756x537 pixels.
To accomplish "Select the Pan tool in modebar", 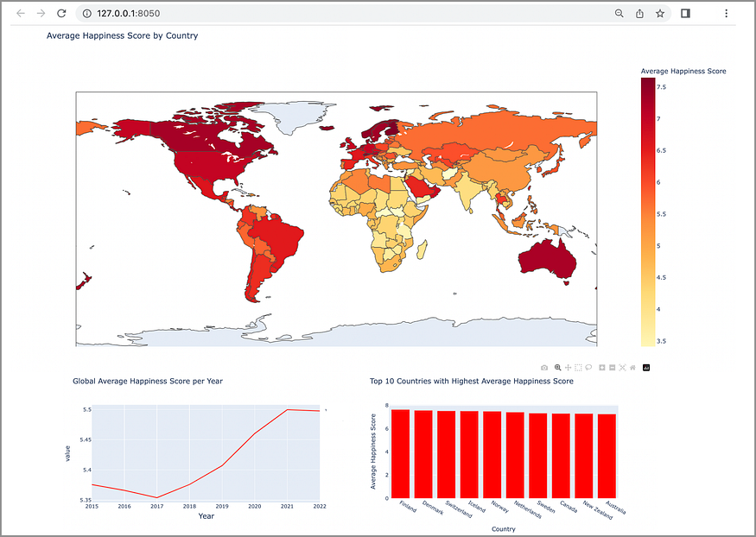I will pyautogui.click(x=568, y=368).
